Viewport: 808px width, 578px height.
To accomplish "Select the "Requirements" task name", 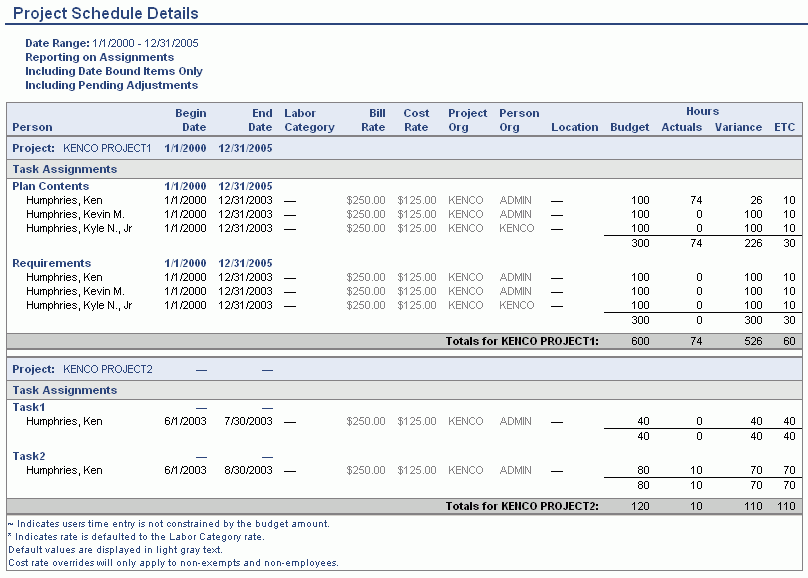I will coord(52,263).
